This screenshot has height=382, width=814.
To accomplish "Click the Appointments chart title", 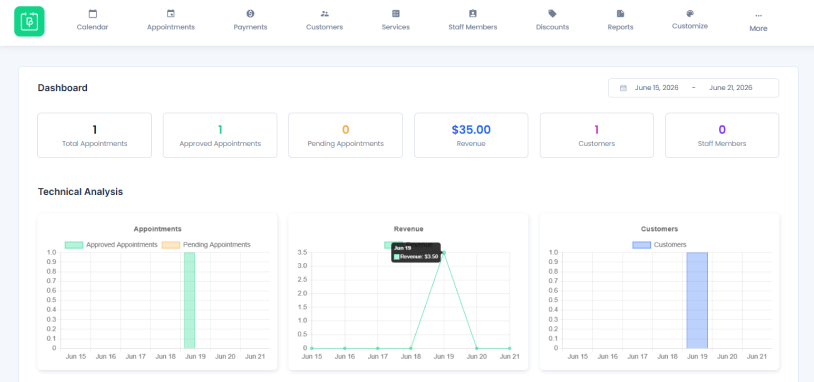I will click(x=158, y=229).
